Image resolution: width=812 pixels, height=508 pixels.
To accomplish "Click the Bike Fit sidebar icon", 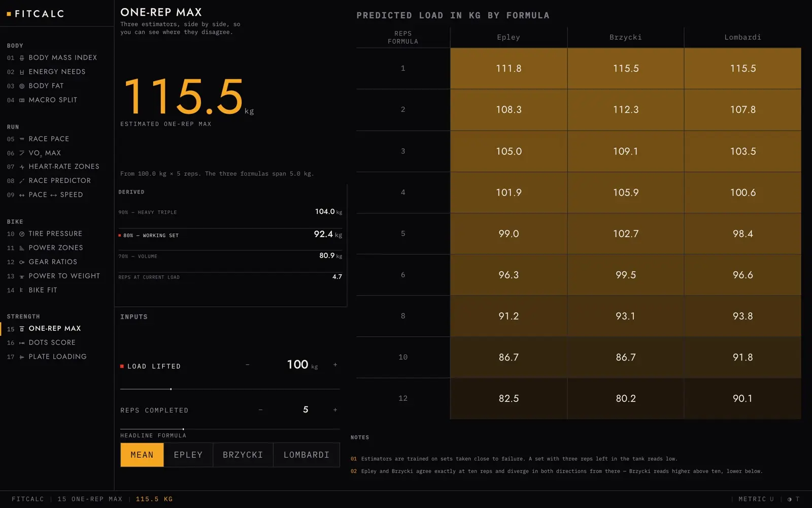I will pos(22,290).
